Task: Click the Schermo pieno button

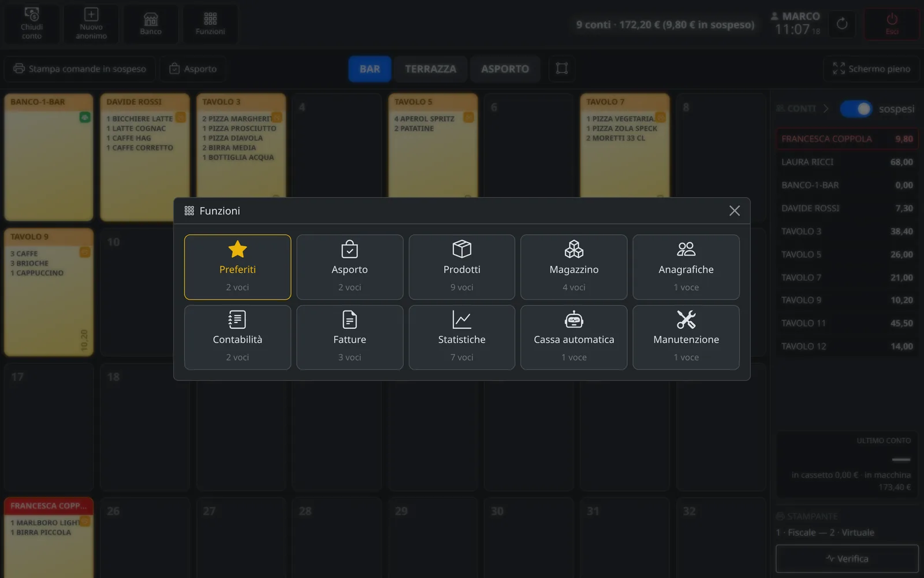Action: 871,69
